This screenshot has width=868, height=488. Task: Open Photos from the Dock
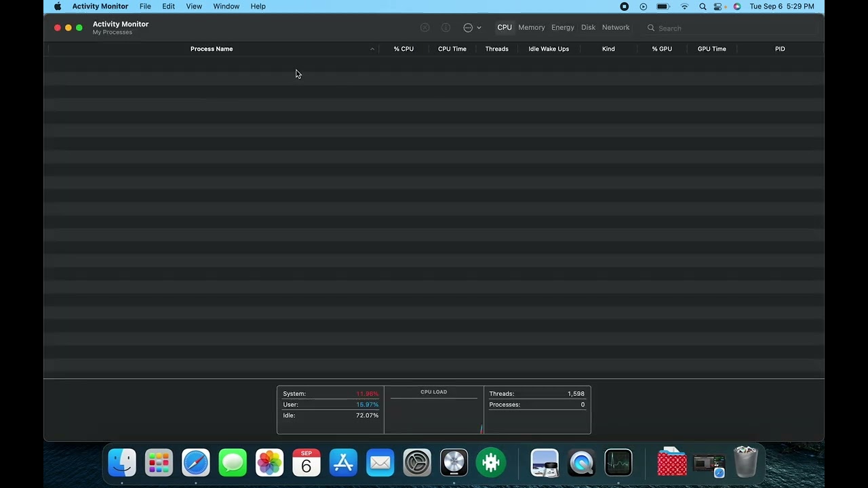269,463
